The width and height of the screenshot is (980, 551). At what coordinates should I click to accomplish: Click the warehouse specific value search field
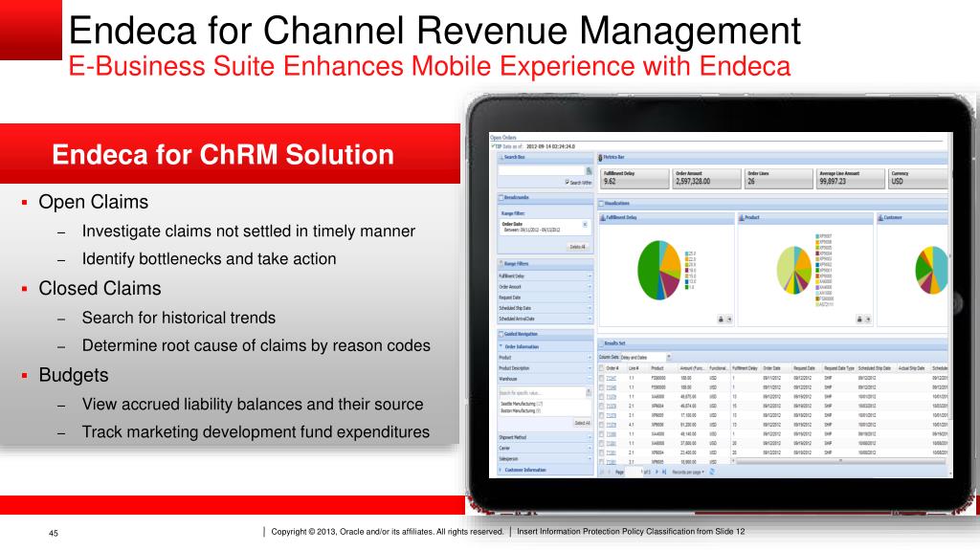[542, 392]
